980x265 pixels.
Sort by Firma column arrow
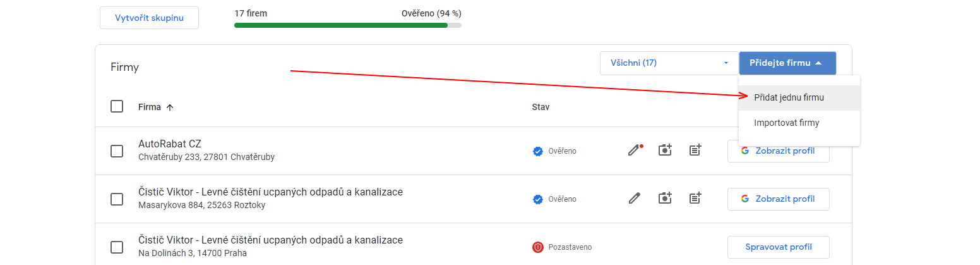169,108
